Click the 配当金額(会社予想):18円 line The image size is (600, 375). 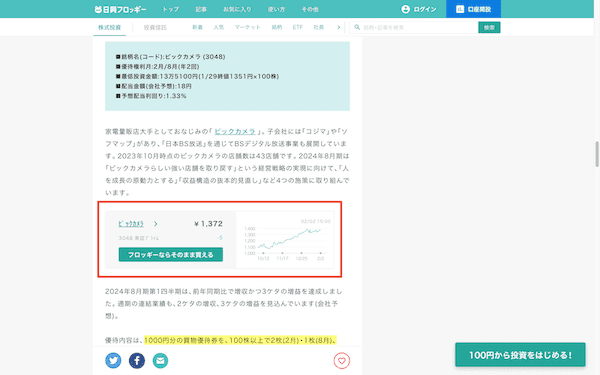tap(153, 86)
